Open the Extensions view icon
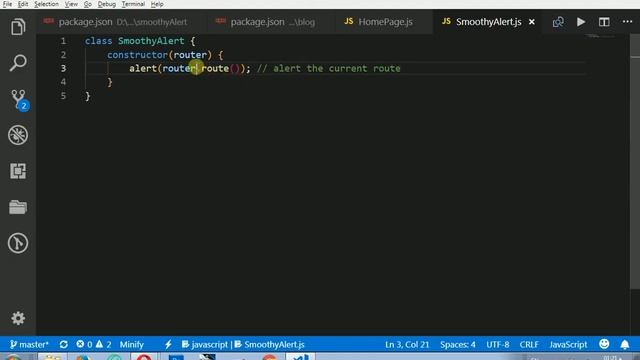Screen dimensions: 640x360 18,171
